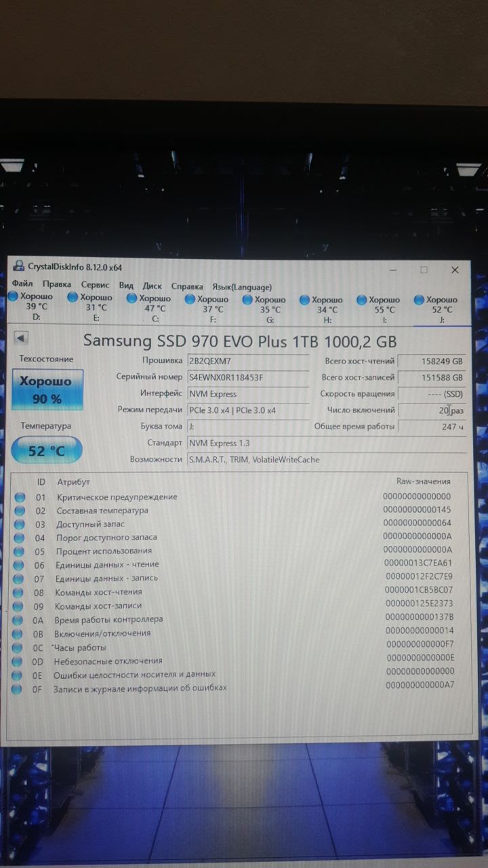
Task: Click status orb for attribute 01
Action: tap(20, 497)
